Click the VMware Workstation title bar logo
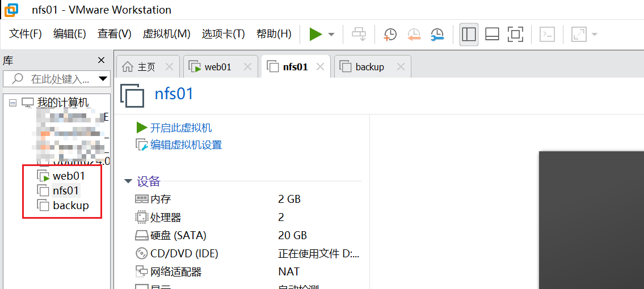The image size is (644, 289). pos(11,10)
